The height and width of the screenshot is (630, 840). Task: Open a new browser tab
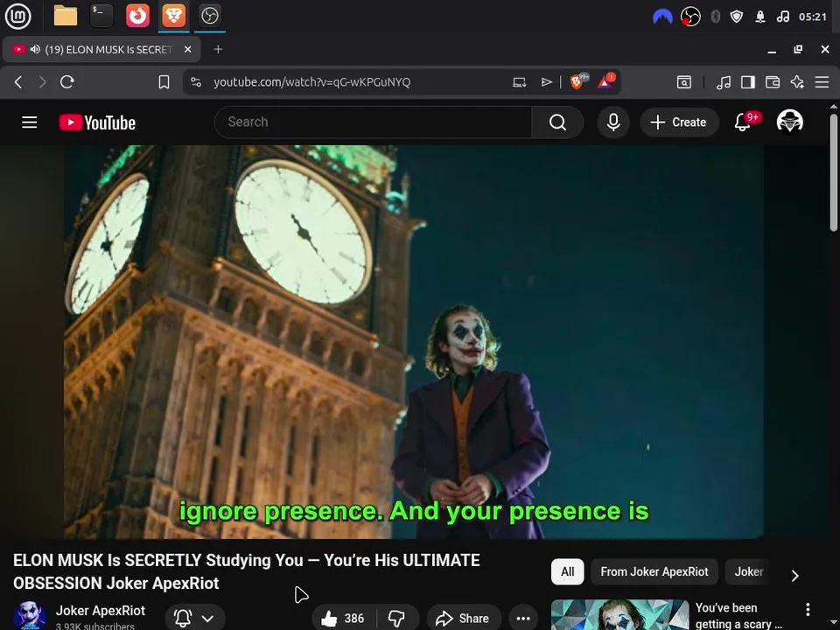pyautogui.click(x=218, y=49)
